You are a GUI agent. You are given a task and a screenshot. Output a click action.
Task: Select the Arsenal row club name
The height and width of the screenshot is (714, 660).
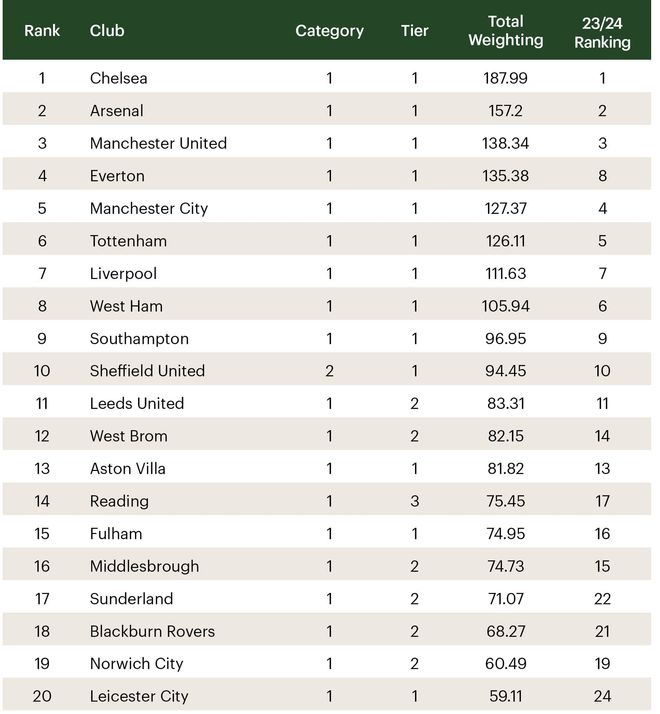pos(117,111)
